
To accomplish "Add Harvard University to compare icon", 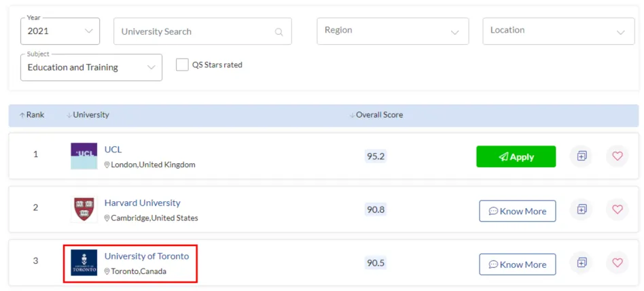I will [581, 209].
